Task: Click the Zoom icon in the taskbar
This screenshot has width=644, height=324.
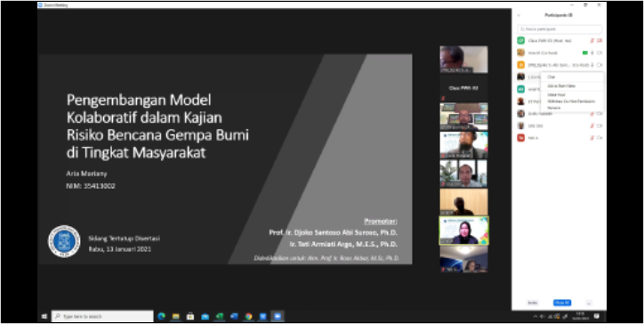Action: pyautogui.click(x=278, y=316)
